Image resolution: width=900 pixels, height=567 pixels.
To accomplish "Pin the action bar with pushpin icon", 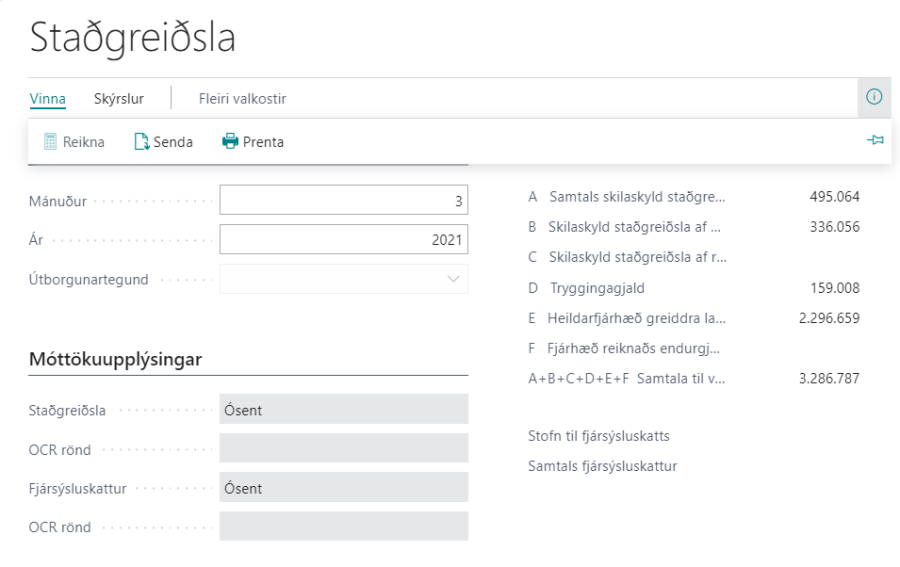I will point(875,142).
